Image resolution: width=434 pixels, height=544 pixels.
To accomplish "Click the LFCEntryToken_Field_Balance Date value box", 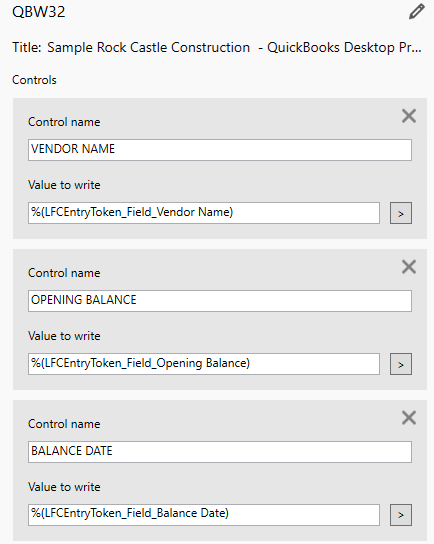I will 204,515.
